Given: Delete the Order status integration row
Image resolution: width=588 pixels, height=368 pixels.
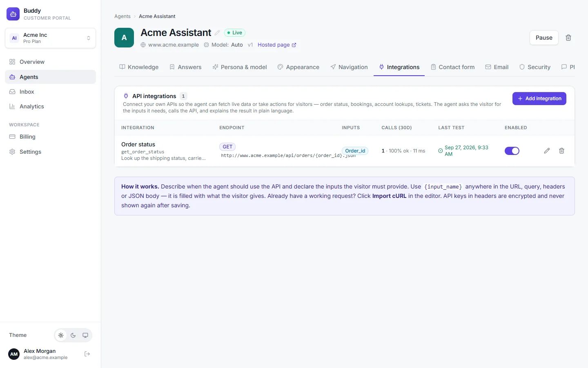Looking at the screenshot, I should [561, 151].
